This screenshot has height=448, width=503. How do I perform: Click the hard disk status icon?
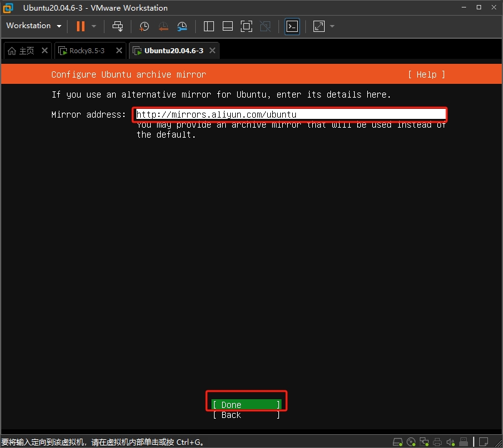pyautogui.click(x=398, y=442)
